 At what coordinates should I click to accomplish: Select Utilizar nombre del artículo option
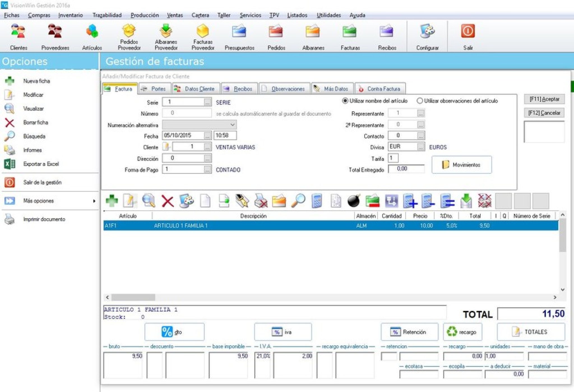tap(345, 101)
